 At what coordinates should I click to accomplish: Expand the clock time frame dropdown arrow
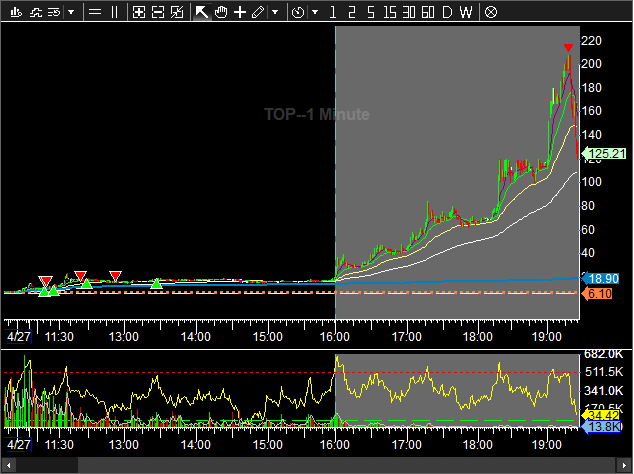point(315,13)
